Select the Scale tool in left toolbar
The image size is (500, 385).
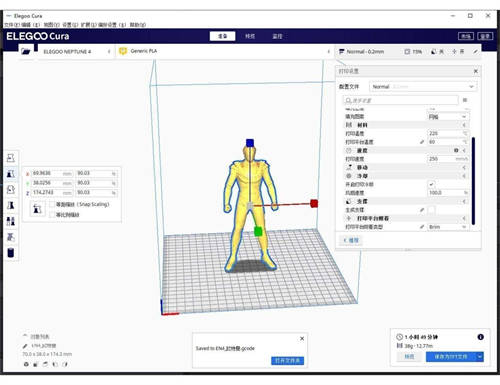(11, 174)
